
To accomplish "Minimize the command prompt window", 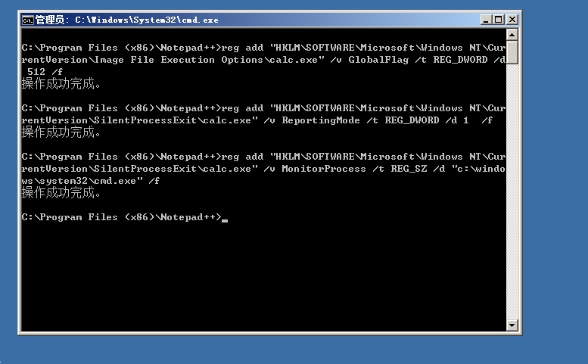I will (x=486, y=20).
